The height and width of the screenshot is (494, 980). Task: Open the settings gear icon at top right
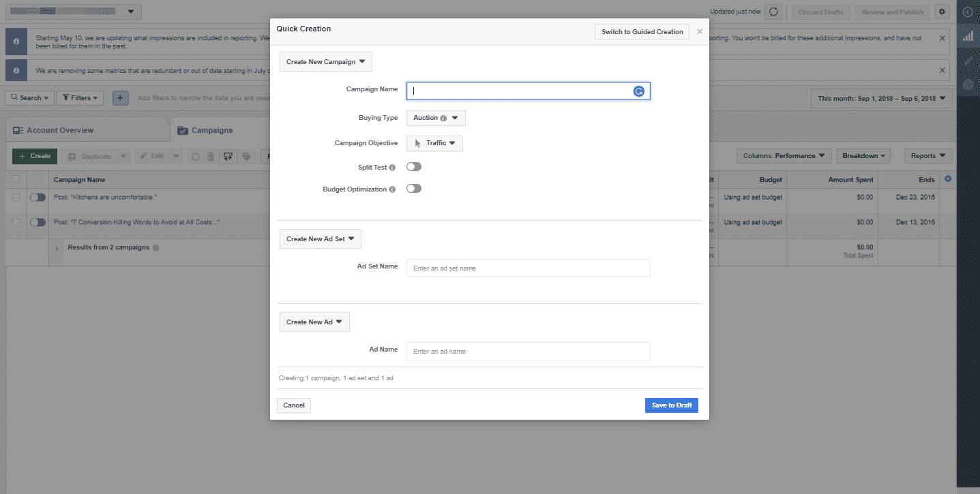point(942,12)
